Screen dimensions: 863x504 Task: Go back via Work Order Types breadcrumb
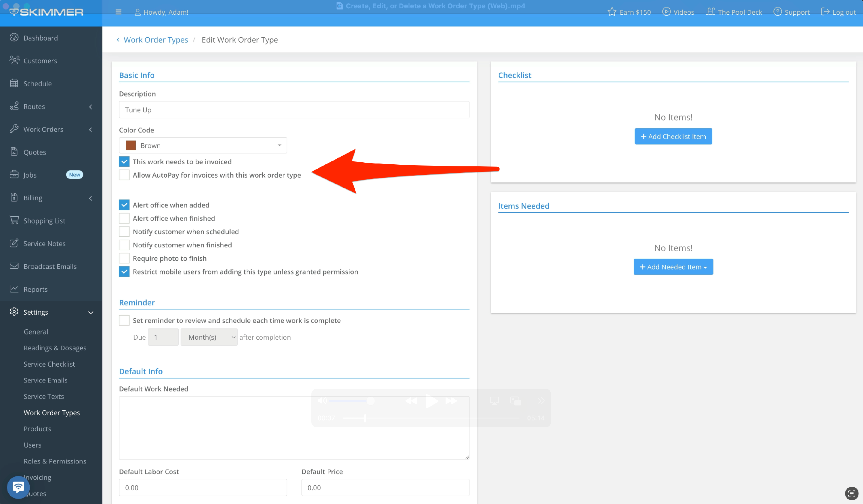coord(155,40)
